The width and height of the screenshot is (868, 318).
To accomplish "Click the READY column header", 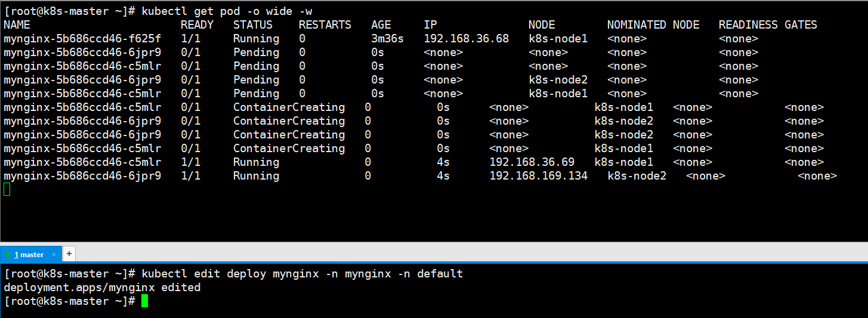I will 197,24.
